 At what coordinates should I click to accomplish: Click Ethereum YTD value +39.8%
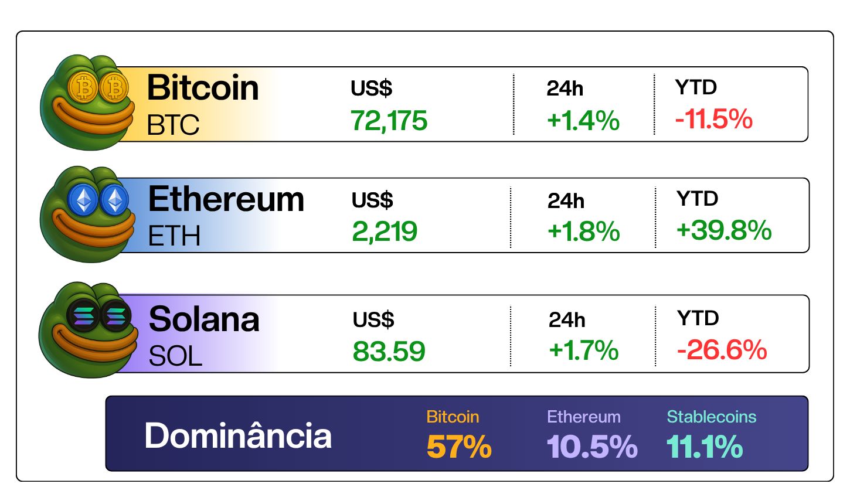pyautogui.click(x=724, y=230)
